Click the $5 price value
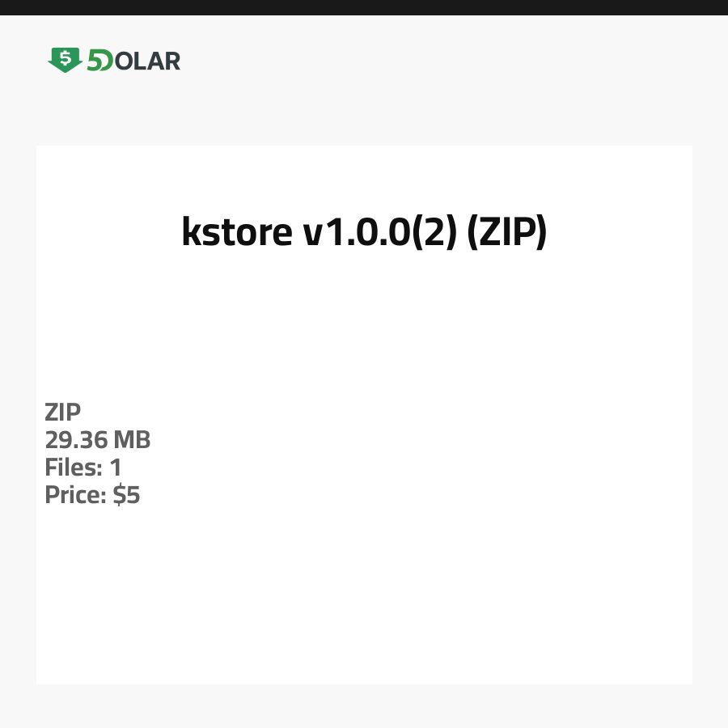Image resolution: width=728 pixels, height=728 pixels. click(x=126, y=495)
